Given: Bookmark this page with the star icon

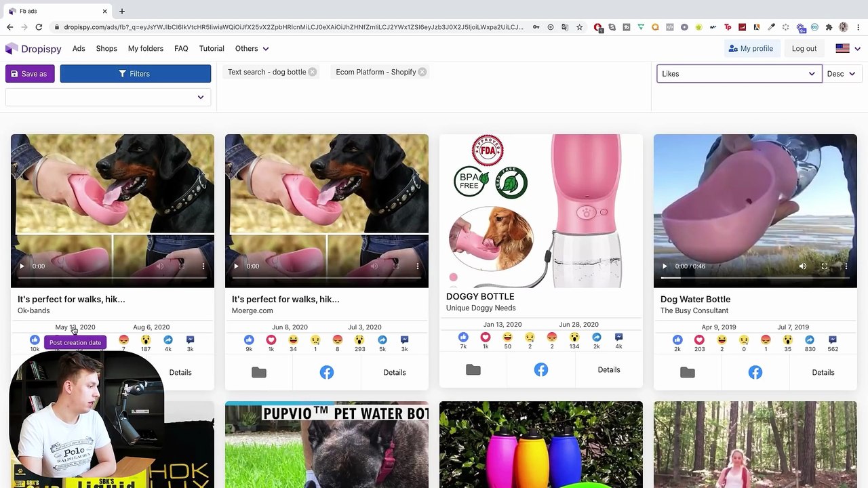Looking at the screenshot, I should tap(579, 27).
